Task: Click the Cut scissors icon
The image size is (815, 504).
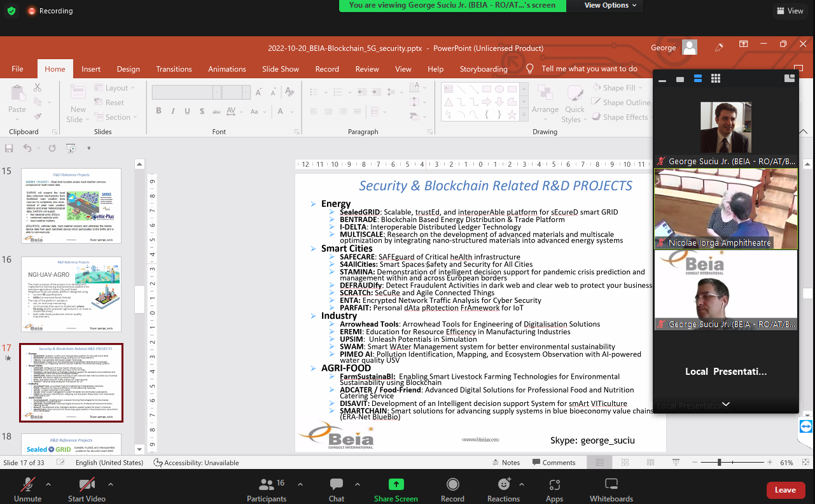Action: pyautogui.click(x=38, y=88)
